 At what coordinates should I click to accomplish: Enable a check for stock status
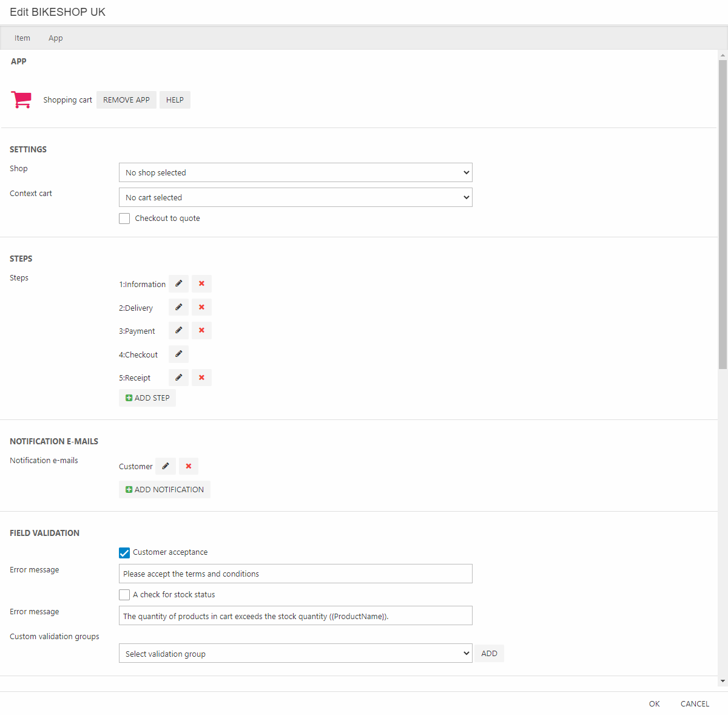124,595
